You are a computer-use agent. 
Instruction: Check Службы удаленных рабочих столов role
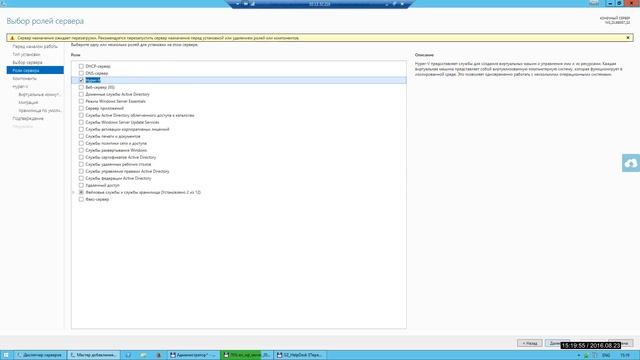coord(81,164)
